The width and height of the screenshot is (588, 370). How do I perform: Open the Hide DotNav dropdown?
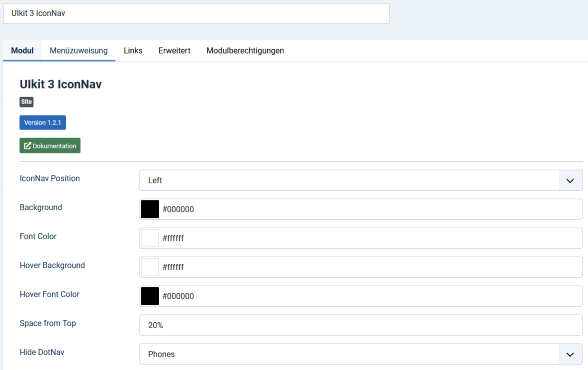pyautogui.click(x=360, y=354)
